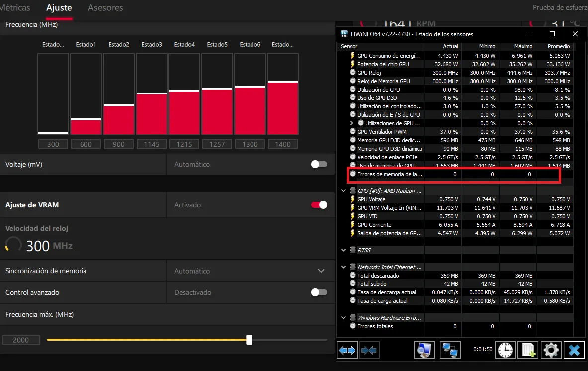Click Promedio column header
Screen dimensions: 588x371
(554, 46)
